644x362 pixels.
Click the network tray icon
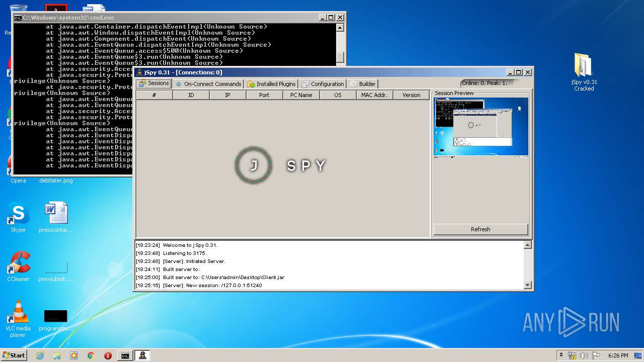point(572,355)
